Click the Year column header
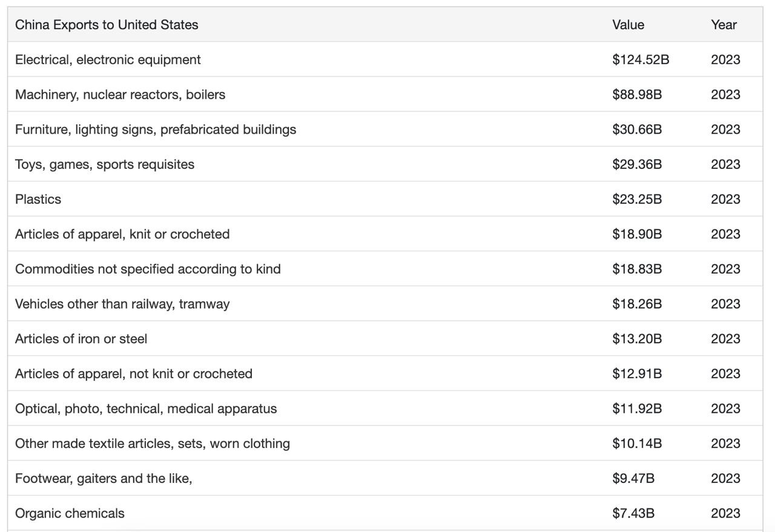The width and height of the screenshot is (775, 532). point(724,25)
